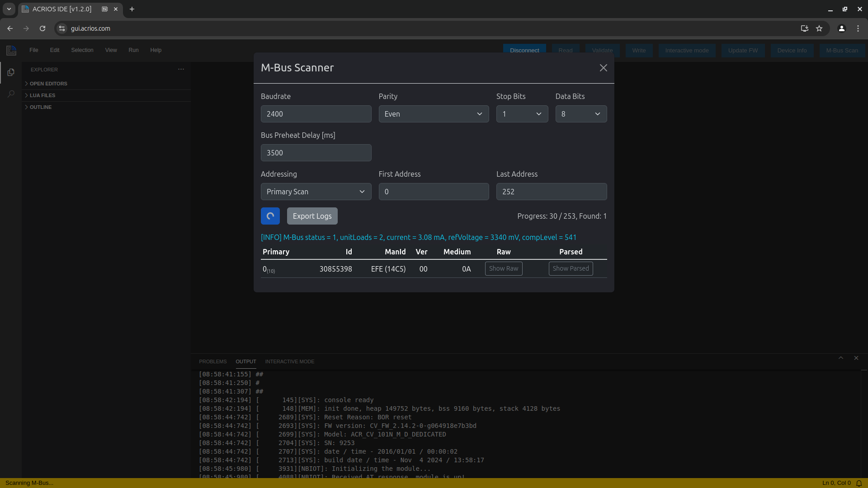
Task: Click the ellipsis menu in the Explorer header
Action: pos(181,69)
